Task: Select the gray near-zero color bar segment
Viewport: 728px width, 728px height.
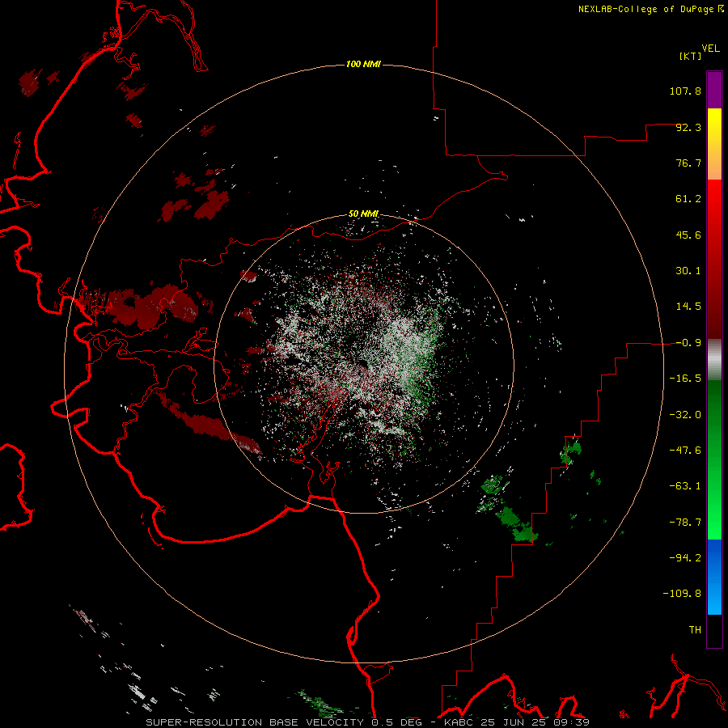Action: click(x=714, y=360)
